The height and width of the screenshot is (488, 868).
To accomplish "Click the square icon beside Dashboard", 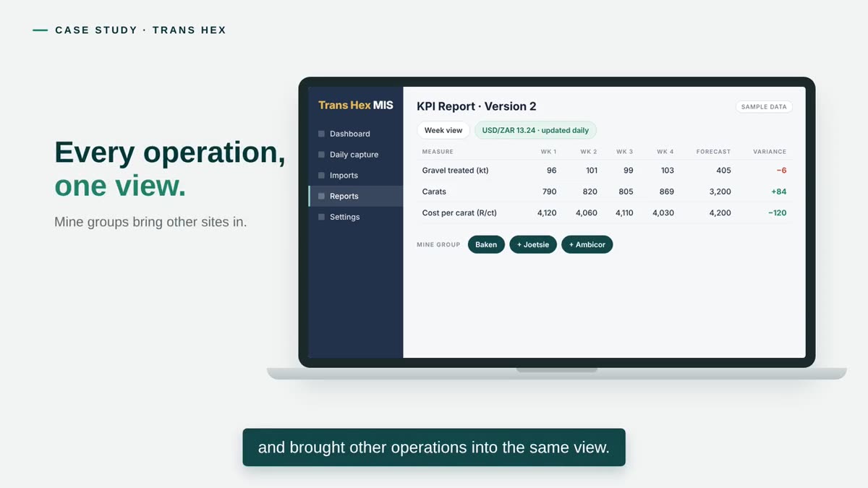I will tap(322, 134).
